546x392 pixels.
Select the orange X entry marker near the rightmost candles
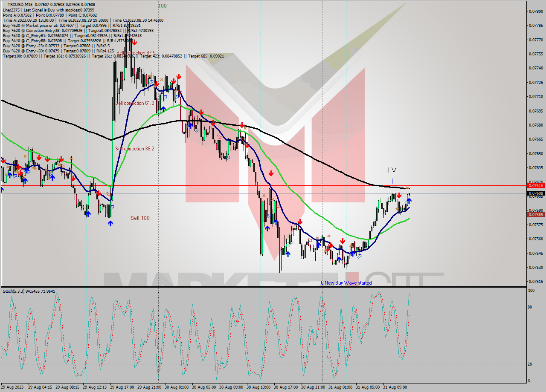coord(408,187)
